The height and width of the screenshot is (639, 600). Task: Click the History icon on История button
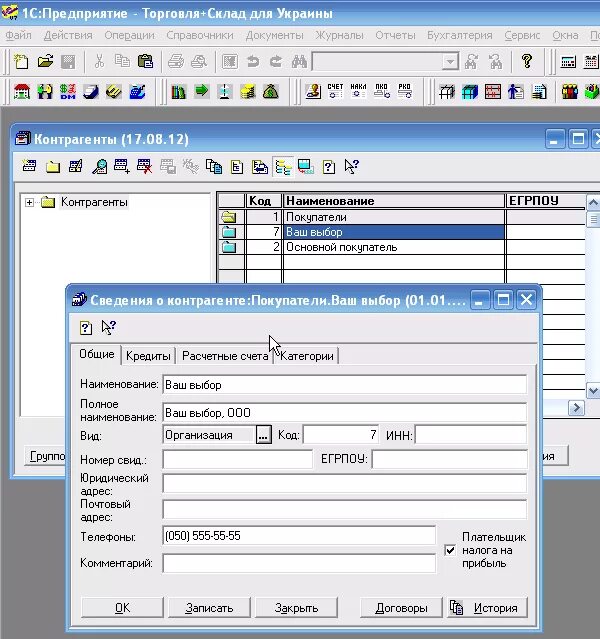pyautogui.click(x=457, y=608)
